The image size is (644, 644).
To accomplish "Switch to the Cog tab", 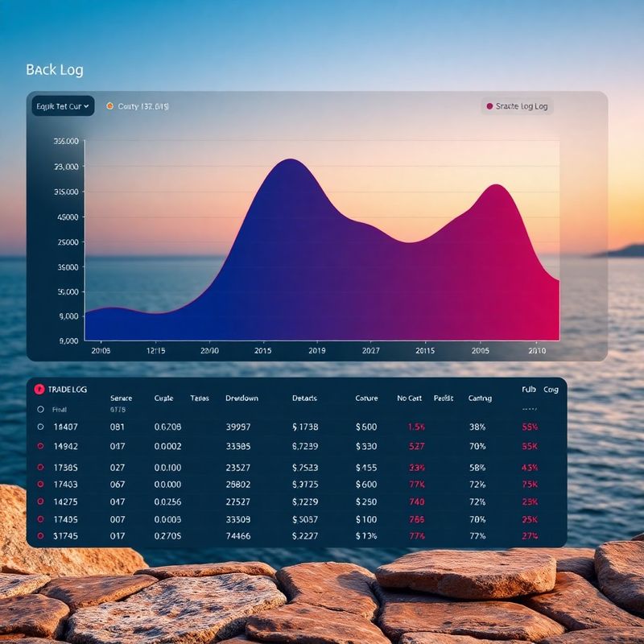I will coord(551,390).
